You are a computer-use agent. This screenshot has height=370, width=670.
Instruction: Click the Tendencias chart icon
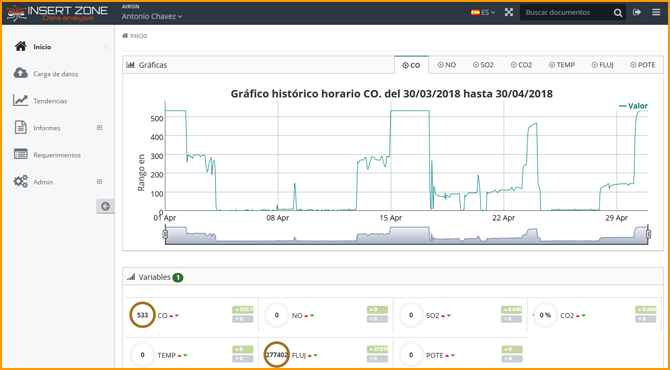[x=21, y=100]
